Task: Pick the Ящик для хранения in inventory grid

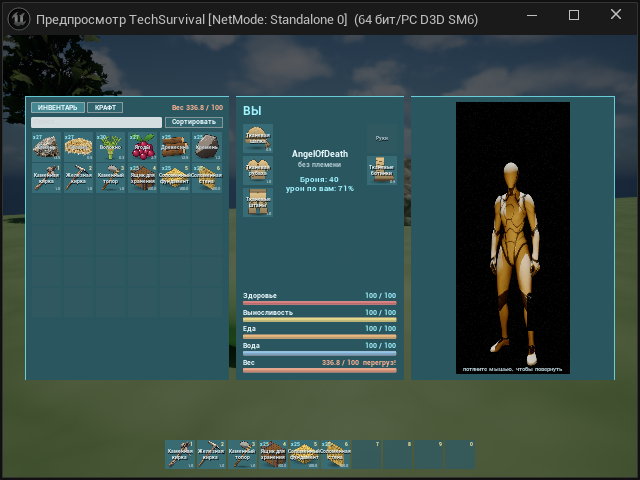Action: pos(142,178)
